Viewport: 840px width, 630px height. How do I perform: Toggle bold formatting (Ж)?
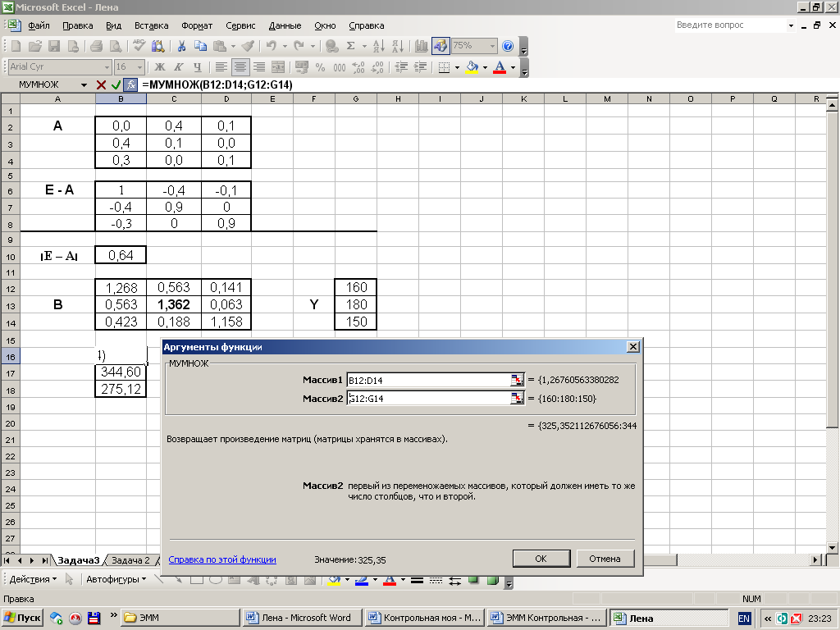160,67
